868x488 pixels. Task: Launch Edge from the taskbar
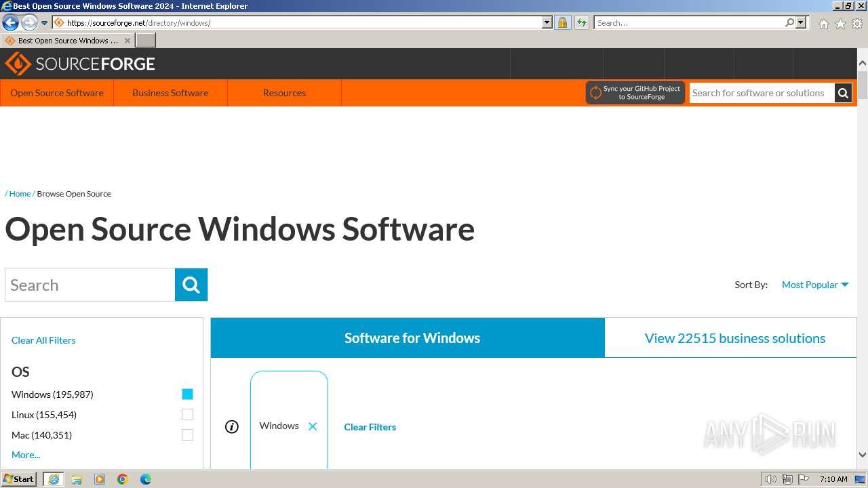click(146, 479)
